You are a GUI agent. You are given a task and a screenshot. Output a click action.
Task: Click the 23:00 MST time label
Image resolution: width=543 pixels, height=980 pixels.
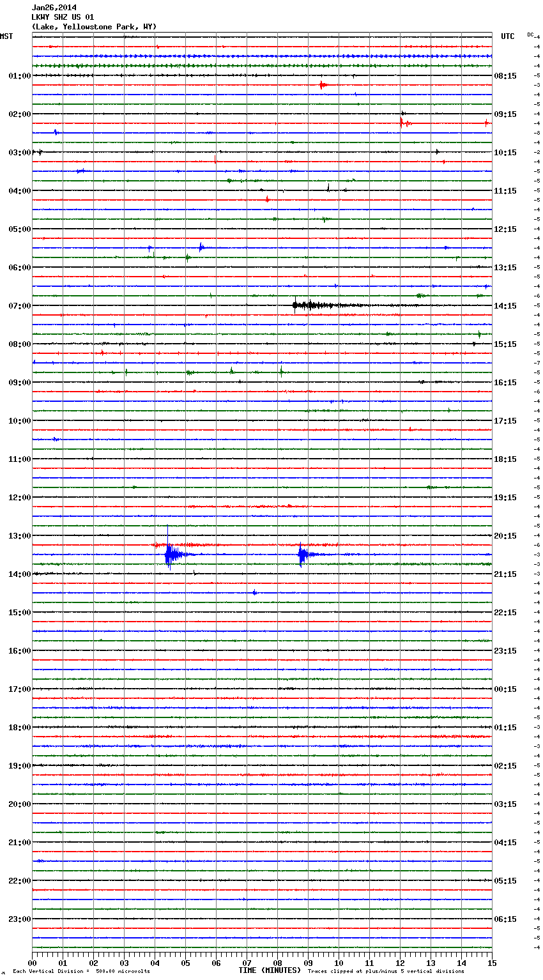coord(19,919)
